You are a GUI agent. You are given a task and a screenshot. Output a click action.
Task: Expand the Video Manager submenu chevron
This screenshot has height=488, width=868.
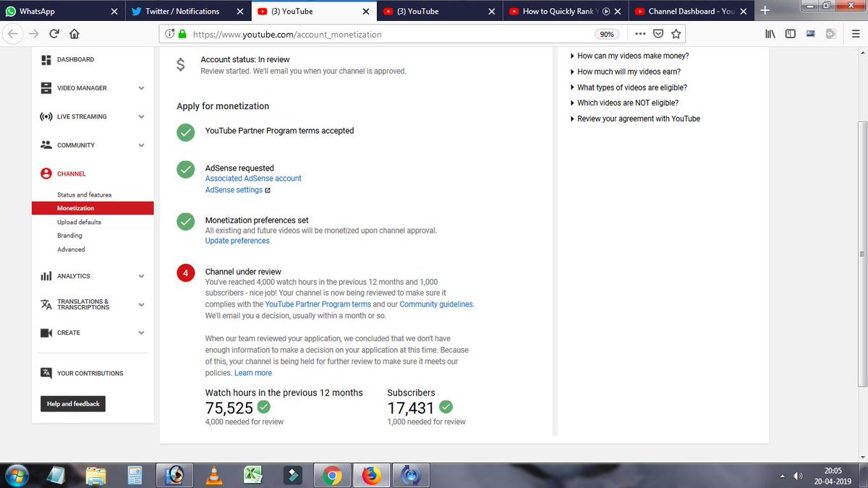141,88
